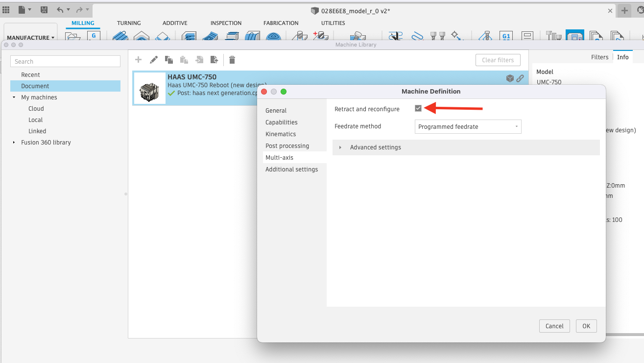Open the Filters tab in Machine Library

599,57
